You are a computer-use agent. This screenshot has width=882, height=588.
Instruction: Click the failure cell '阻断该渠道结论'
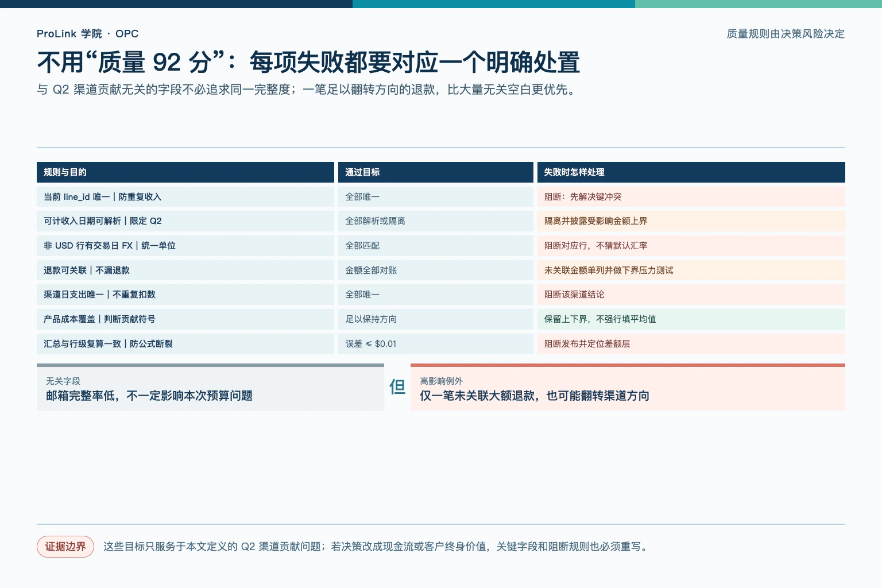pos(691,295)
